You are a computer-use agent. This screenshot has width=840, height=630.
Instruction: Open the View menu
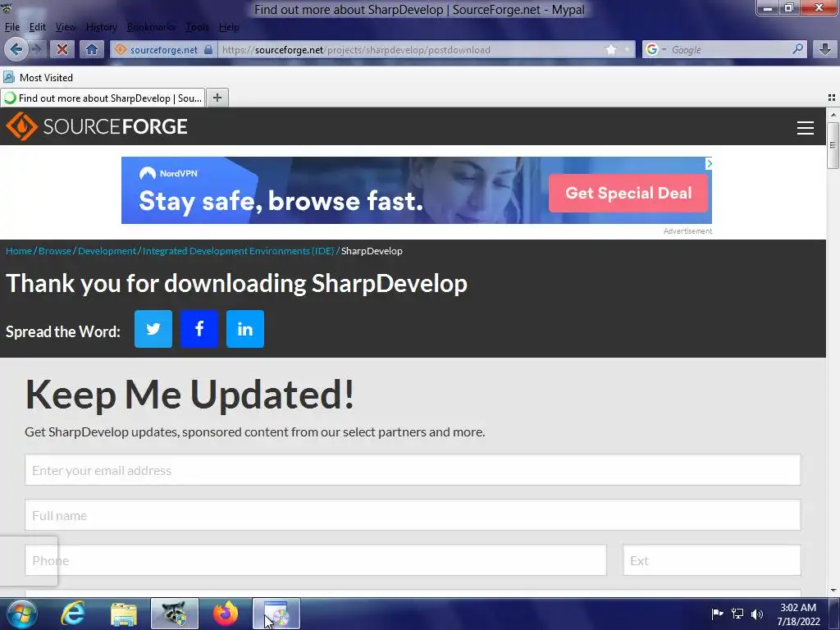point(66,27)
